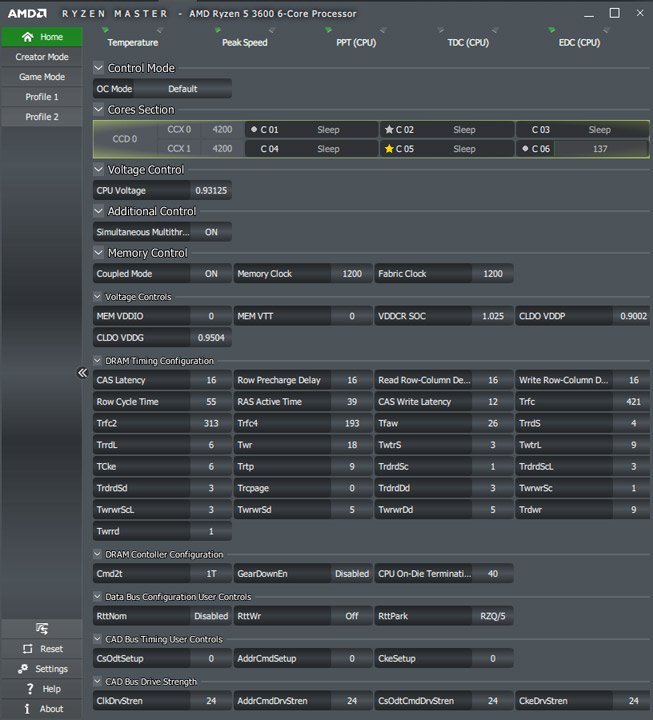Toggle RttNom Disabled setting
This screenshot has width=653, height=720.
(211, 616)
